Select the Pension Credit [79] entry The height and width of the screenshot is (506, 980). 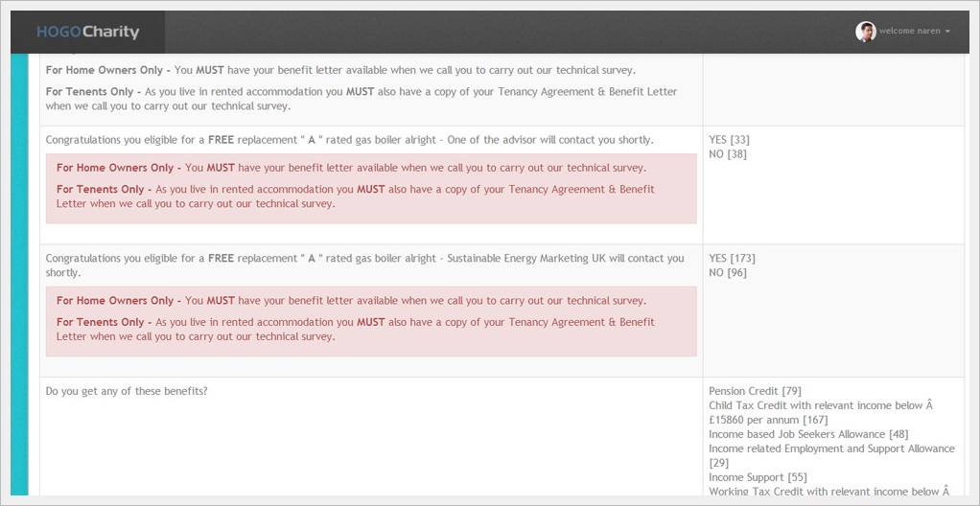[755, 391]
